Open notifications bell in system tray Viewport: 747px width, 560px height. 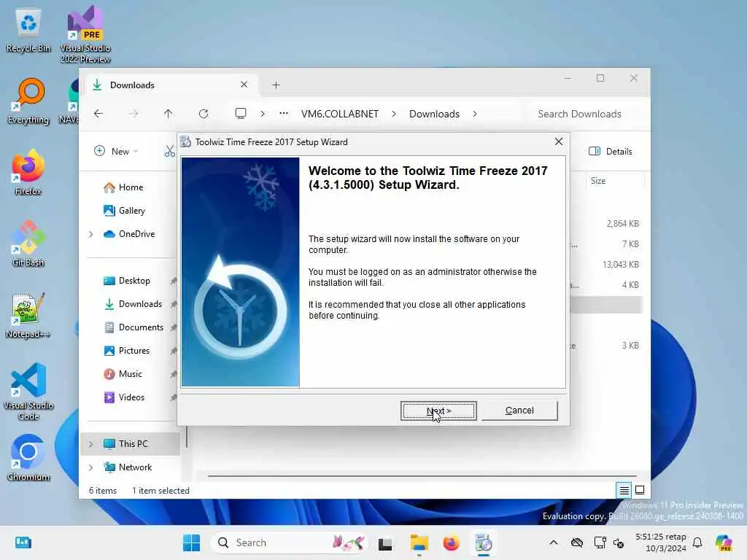click(x=697, y=542)
